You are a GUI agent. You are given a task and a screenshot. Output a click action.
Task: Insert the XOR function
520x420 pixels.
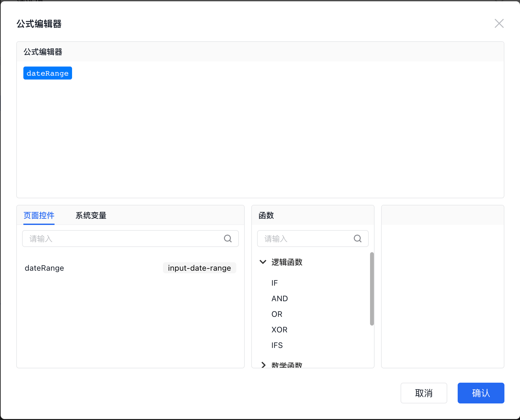click(x=279, y=330)
